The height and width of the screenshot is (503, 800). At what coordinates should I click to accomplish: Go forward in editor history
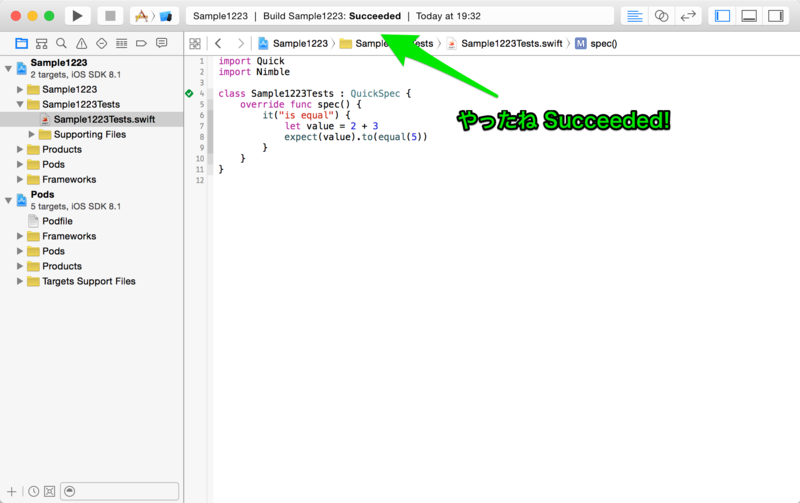(241, 43)
